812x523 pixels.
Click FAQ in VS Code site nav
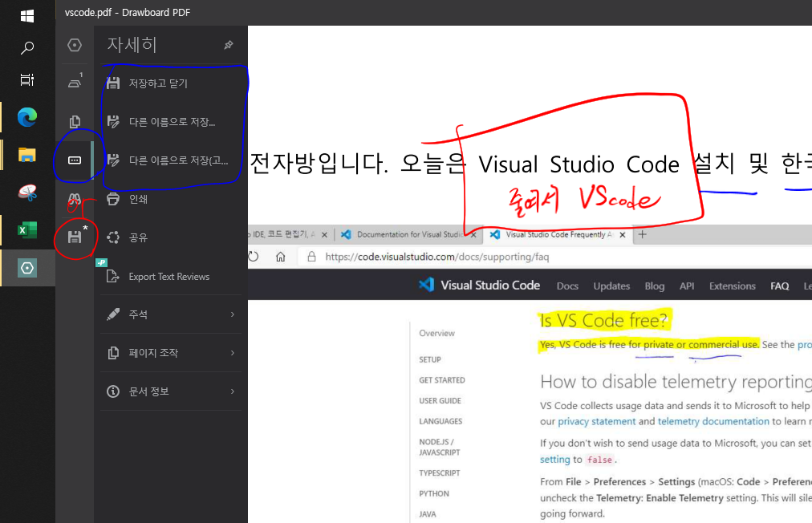tap(779, 286)
